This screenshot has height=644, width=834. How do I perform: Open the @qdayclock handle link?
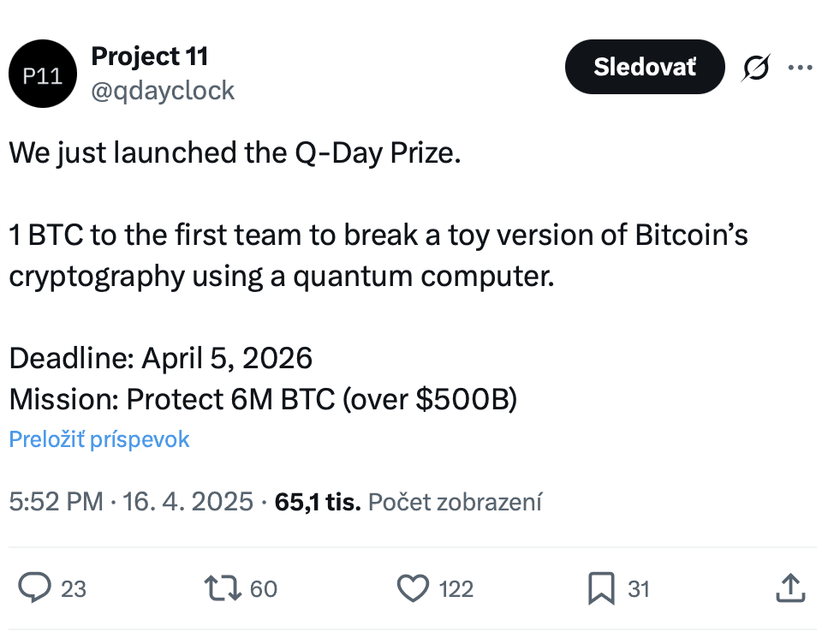tap(163, 91)
